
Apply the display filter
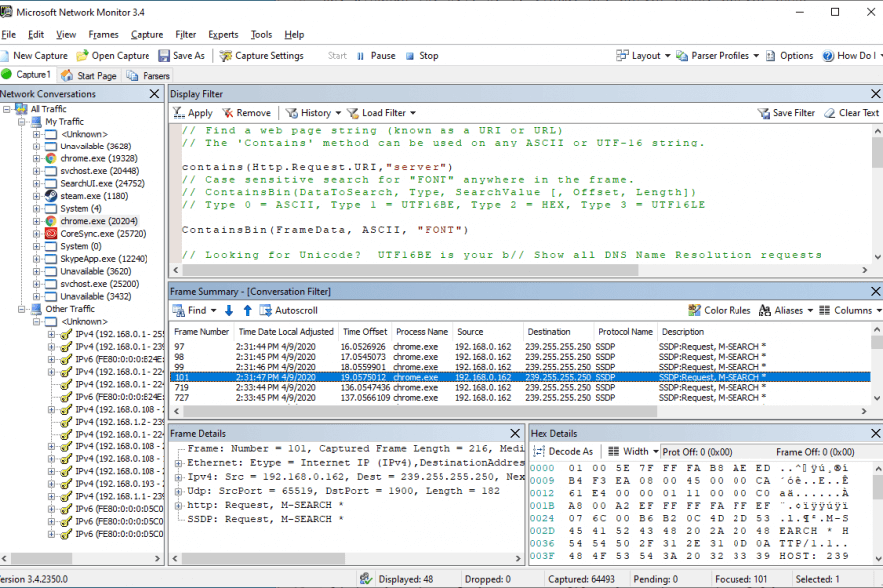(193, 113)
